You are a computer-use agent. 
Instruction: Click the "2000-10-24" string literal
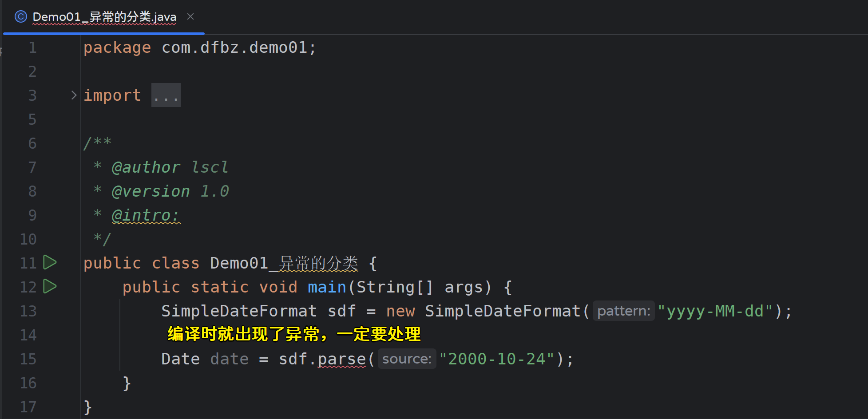[x=497, y=359]
